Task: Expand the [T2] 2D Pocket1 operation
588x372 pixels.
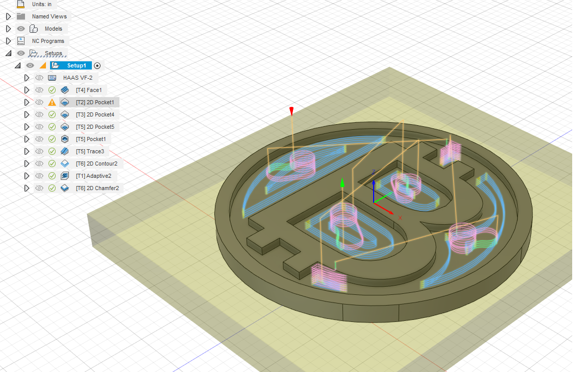Action: (26, 102)
